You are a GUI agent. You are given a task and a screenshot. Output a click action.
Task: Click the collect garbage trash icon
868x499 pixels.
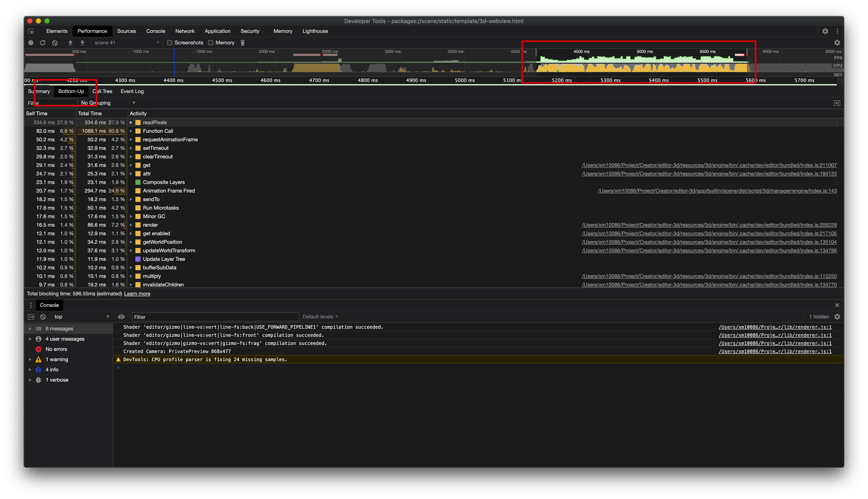click(242, 43)
